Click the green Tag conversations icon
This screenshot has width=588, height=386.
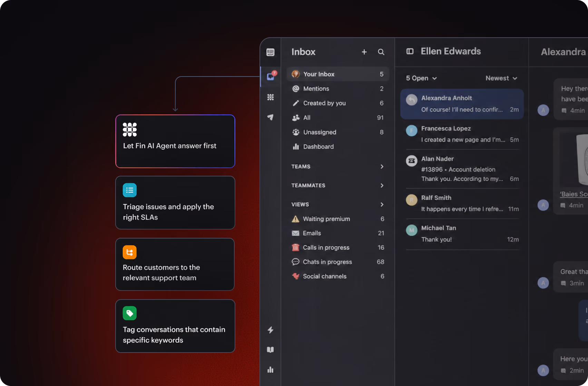(130, 313)
